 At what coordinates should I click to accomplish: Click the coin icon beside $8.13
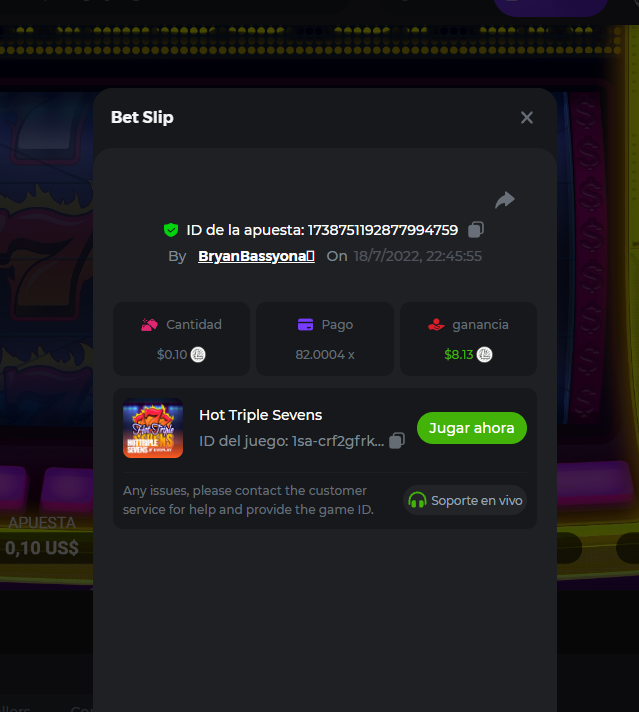tap(485, 354)
